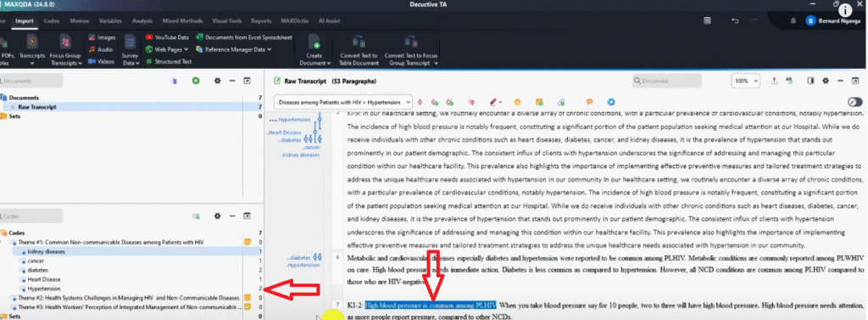This screenshot has height=320, width=868.
Task: Switch to the Import tab
Action: pyautogui.click(x=25, y=21)
